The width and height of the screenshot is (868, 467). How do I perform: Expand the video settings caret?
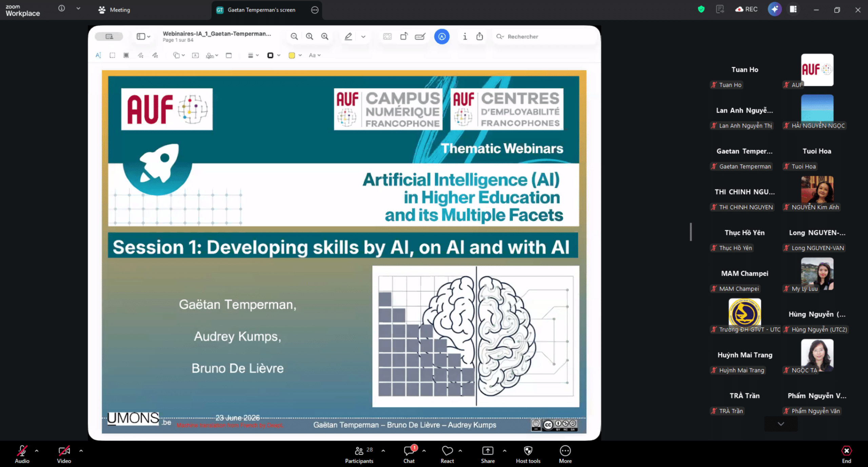pos(81,451)
